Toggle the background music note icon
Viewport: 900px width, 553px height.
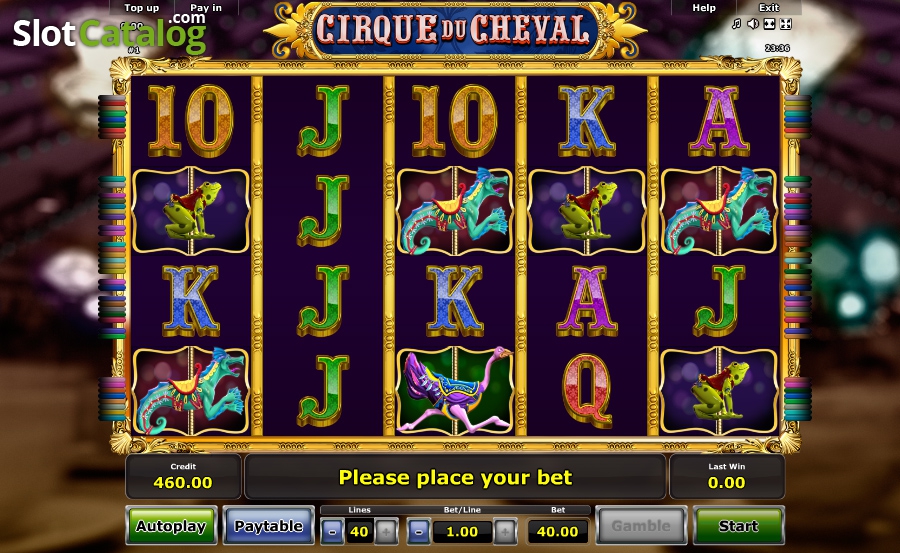[x=736, y=24]
